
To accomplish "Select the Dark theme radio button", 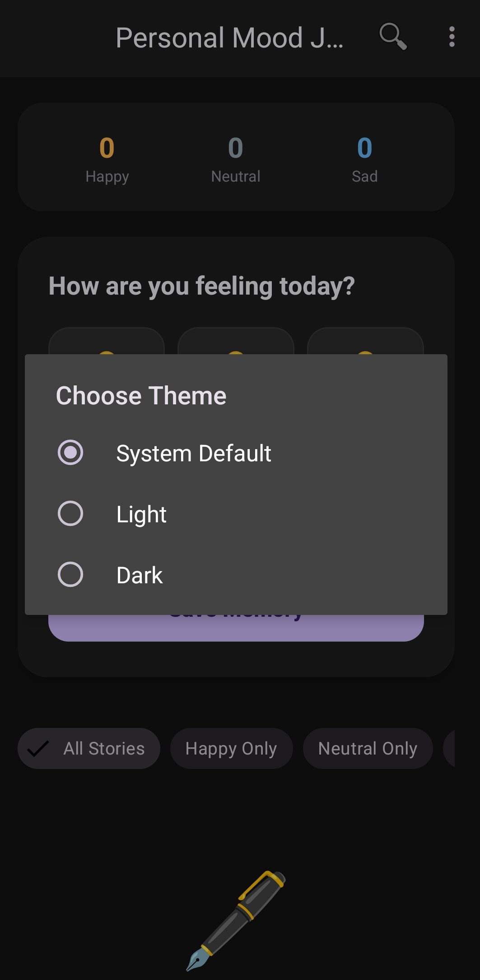I will coord(70,574).
